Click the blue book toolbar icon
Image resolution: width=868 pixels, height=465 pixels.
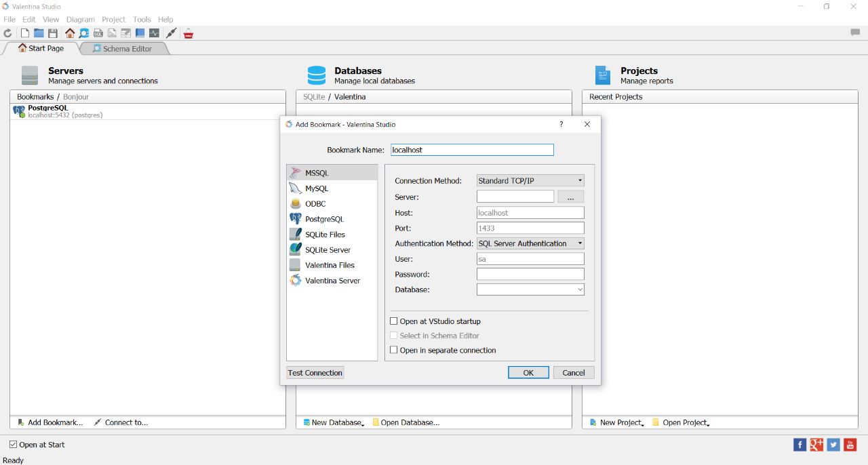[x=140, y=33]
